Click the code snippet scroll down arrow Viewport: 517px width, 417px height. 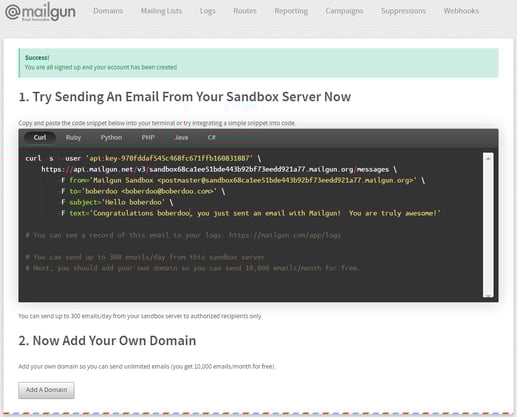click(x=488, y=295)
